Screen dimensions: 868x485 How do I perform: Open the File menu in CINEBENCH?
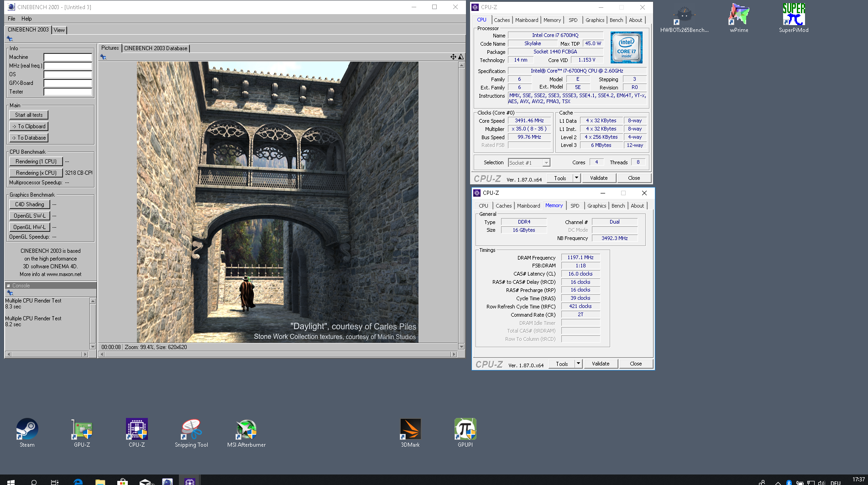pos(11,19)
